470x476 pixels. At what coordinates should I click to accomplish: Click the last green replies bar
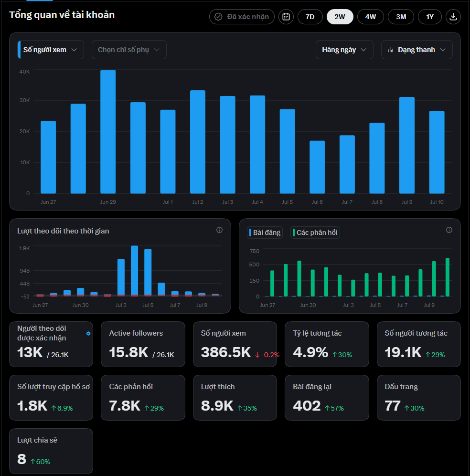447,277
